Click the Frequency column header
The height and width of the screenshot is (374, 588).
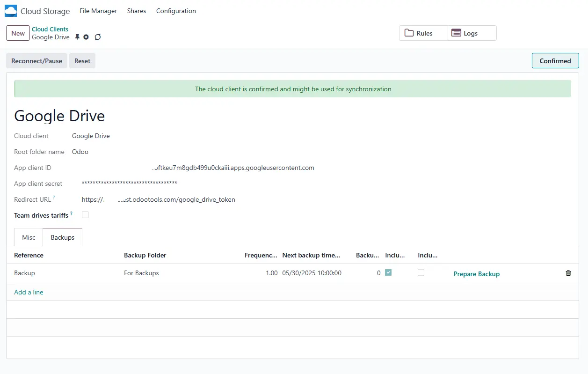click(261, 255)
